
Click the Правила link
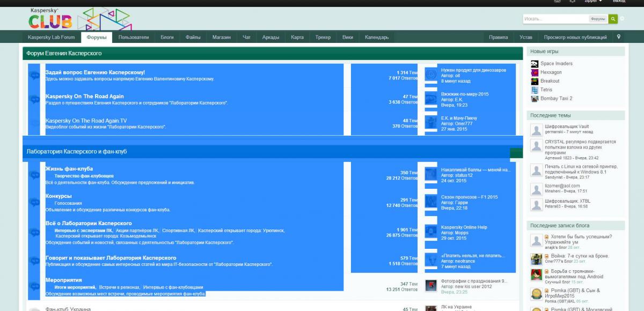[x=499, y=38]
